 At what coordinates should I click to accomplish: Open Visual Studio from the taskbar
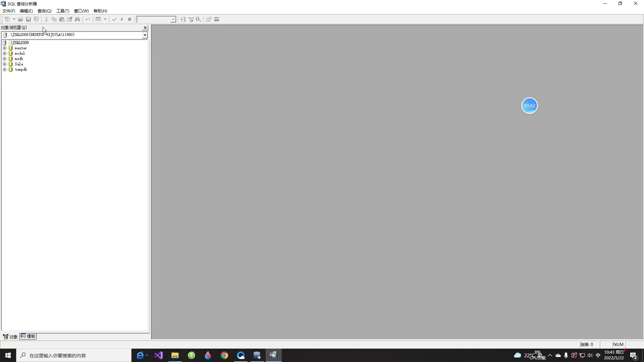(159, 355)
